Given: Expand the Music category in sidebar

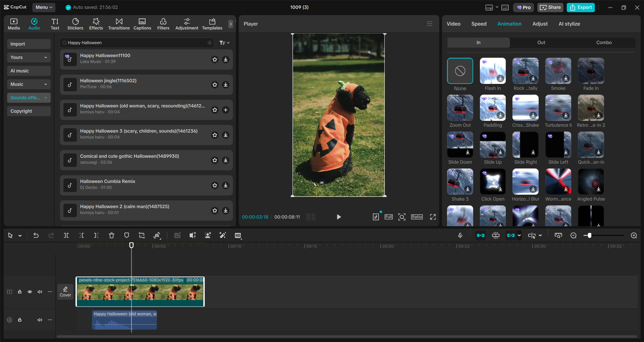Looking at the screenshot, I should click(29, 84).
